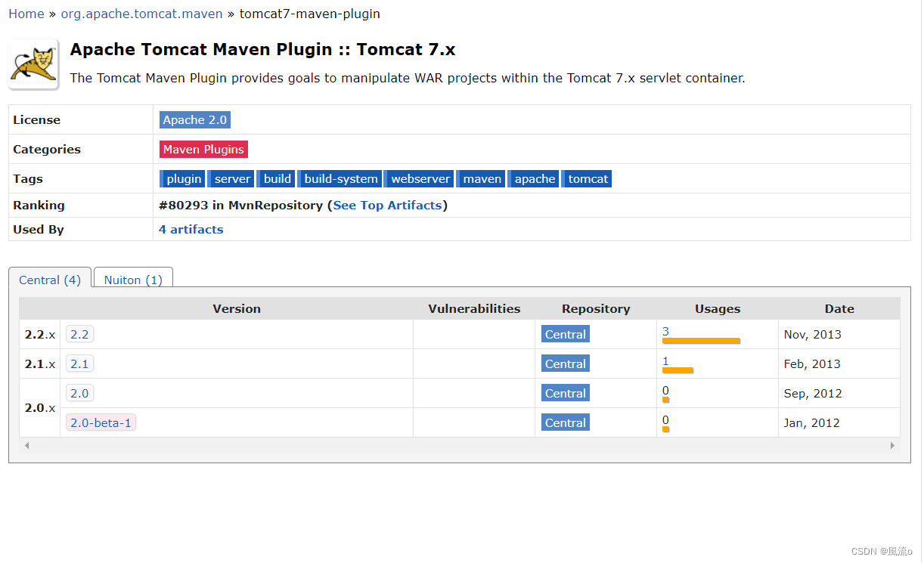The image size is (924, 563).
Task: Click Central repository badge for version 2.1
Action: pyautogui.click(x=565, y=363)
